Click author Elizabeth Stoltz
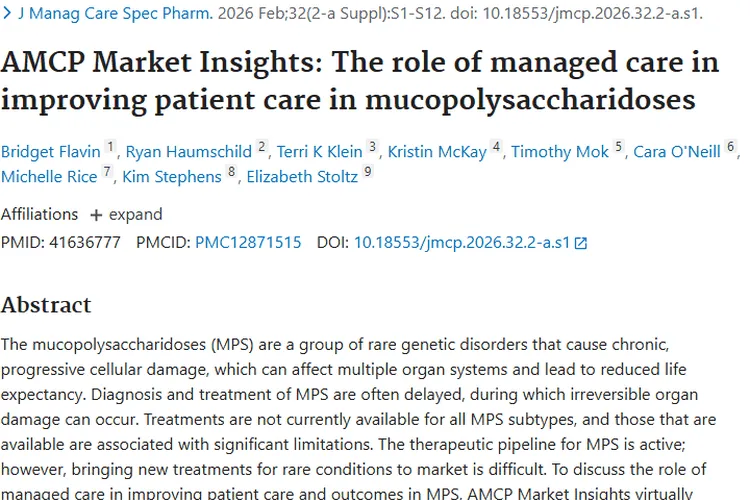The image size is (750, 500). (300, 177)
